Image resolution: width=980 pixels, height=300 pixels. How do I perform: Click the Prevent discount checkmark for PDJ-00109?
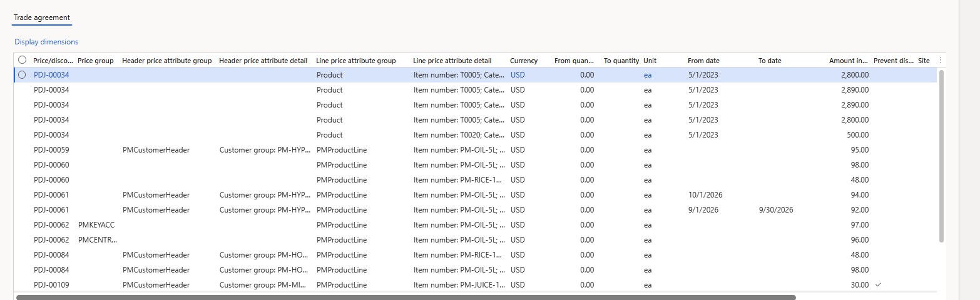coord(878,285)
